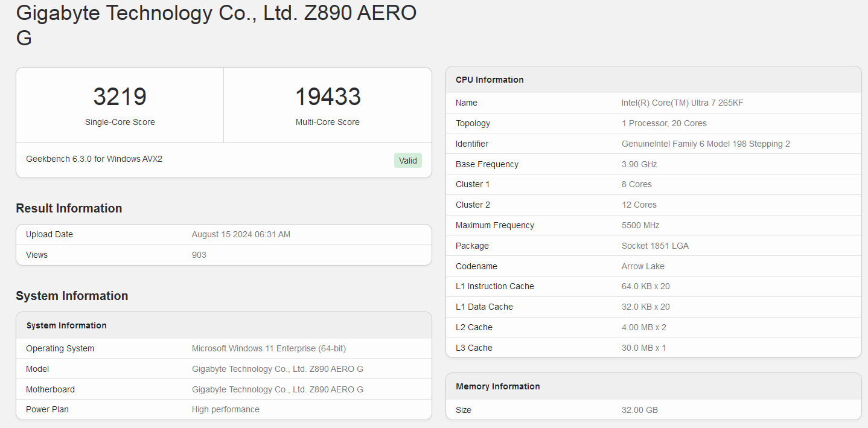
Task: Click the "CPU Information" table header
Action: tap(490, 80)
